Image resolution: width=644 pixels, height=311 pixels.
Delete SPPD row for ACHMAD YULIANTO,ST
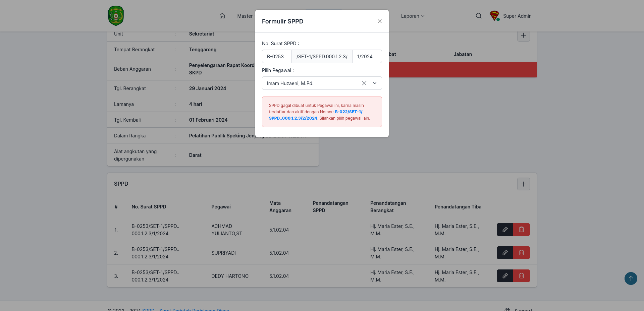[522, 230]
